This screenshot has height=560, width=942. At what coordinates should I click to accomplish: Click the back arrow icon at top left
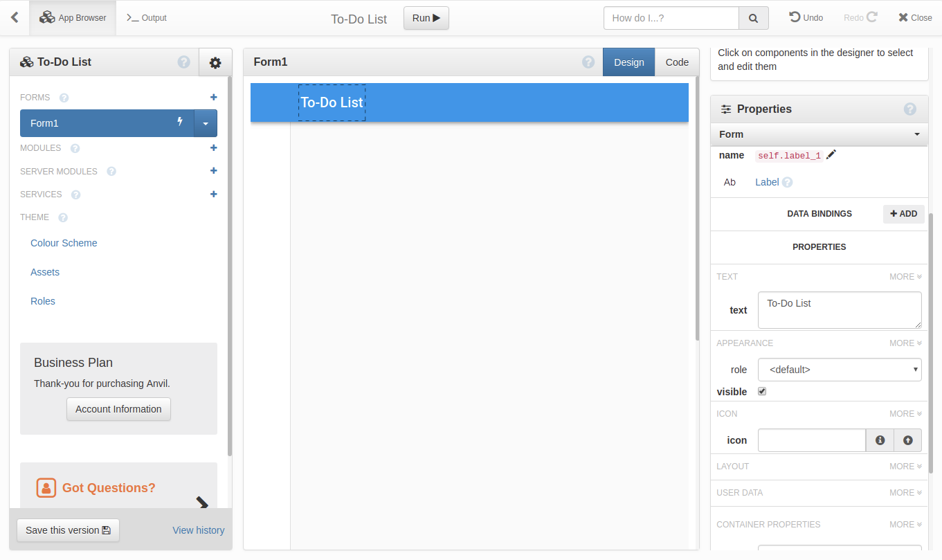coord(15,18)
